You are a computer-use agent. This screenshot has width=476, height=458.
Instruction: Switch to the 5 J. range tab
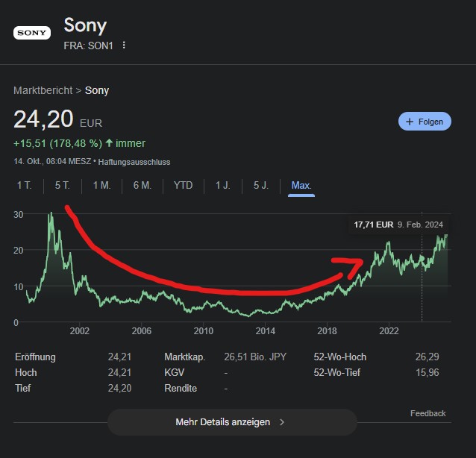[x=261, y=185]
